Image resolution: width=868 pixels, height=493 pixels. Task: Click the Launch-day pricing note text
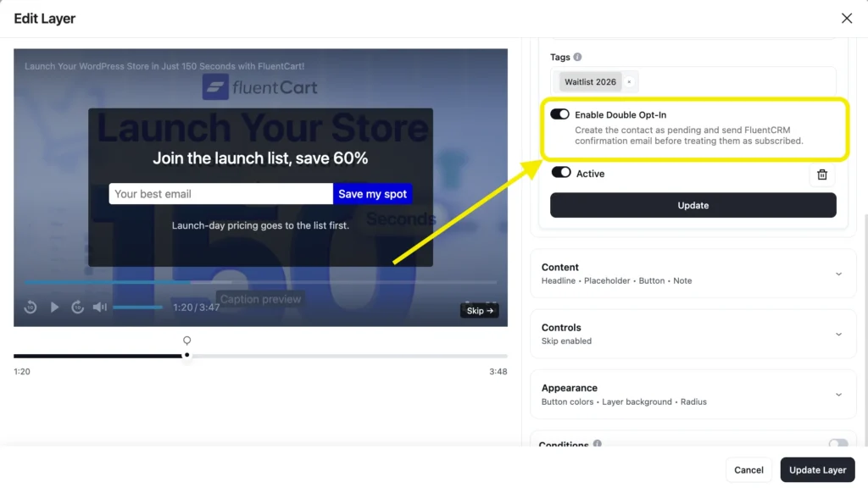(260, 225)
